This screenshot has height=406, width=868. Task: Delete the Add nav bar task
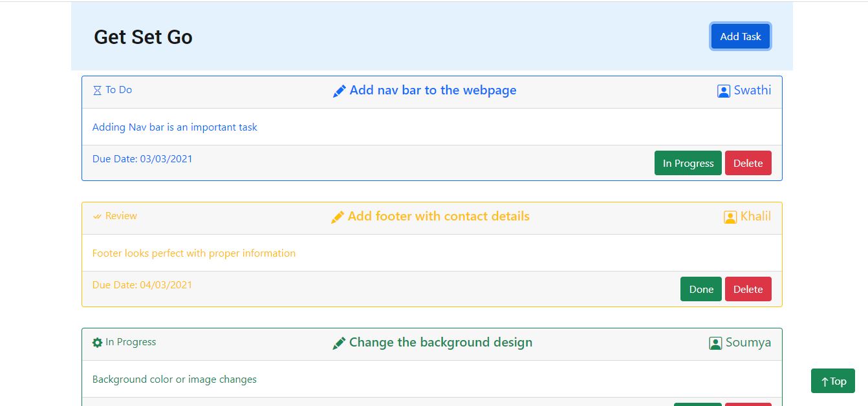pos(748,164)
